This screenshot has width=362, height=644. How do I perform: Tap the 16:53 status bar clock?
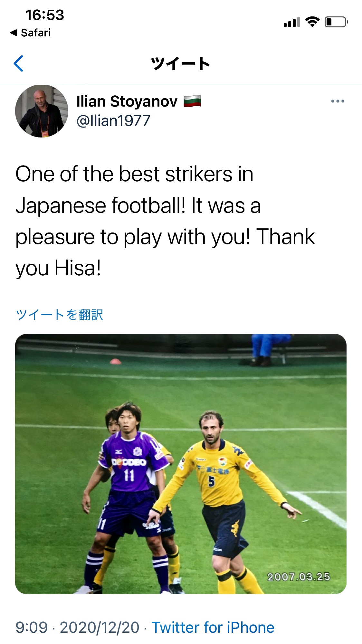[x=45, y=15]
